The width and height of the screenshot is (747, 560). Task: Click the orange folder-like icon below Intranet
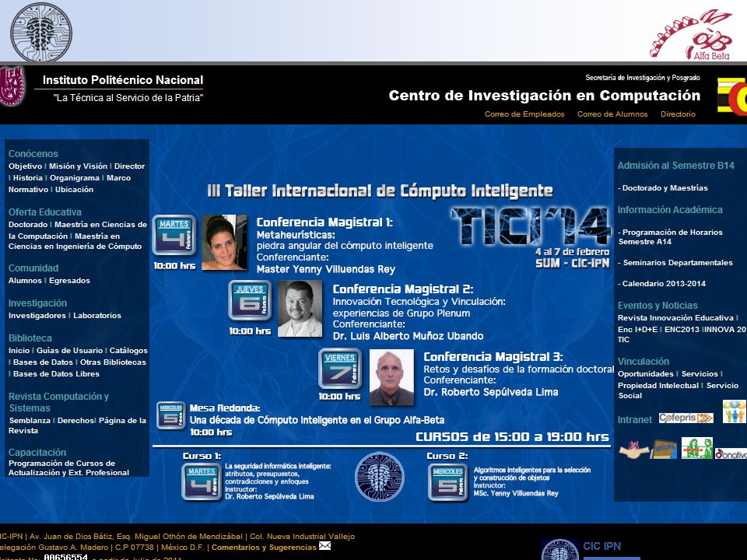pyautogui.click(x=664, y=450)
